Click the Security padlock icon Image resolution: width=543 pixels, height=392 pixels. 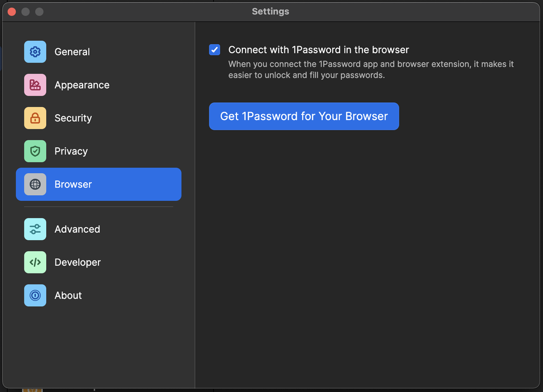(x=35, y=118)
